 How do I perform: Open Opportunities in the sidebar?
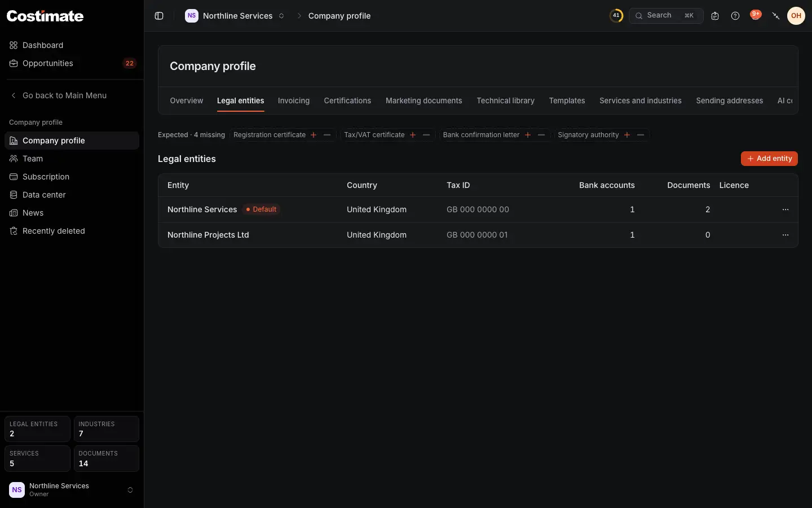[x=72, y=63]
